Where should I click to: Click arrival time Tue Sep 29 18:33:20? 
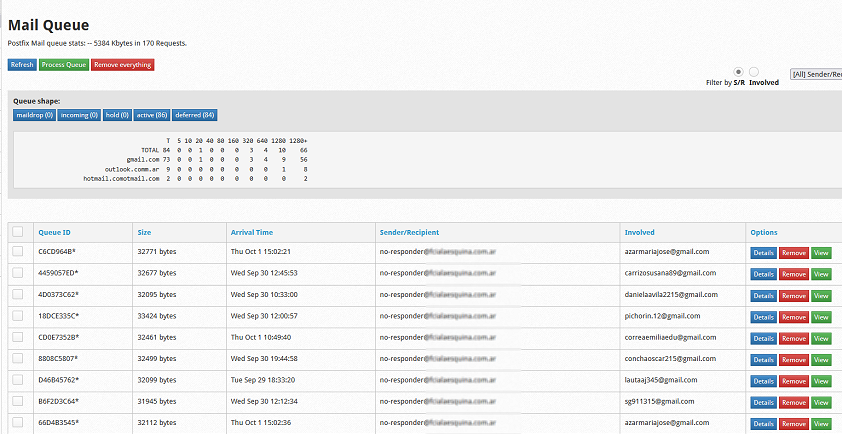tap(263, 380)
